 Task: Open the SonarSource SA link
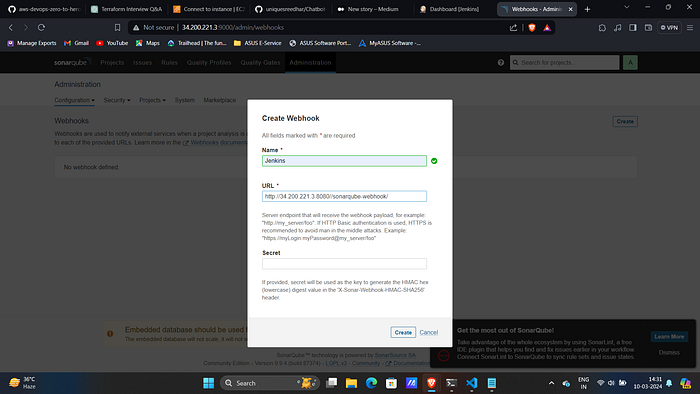(395, 355)
